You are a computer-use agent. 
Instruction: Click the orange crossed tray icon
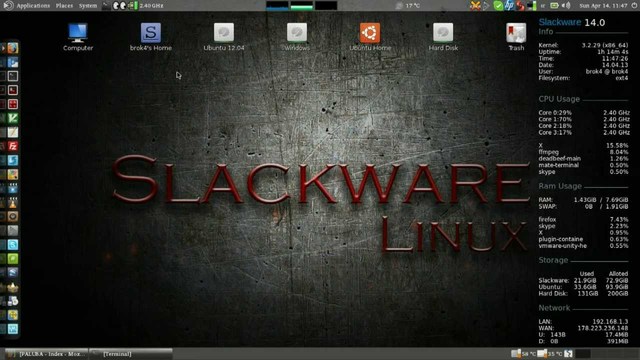[475, 6]
